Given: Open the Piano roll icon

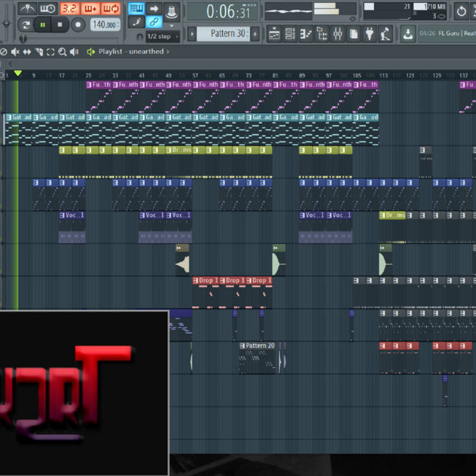Looking at the screenshot, I should coord(306,33).
